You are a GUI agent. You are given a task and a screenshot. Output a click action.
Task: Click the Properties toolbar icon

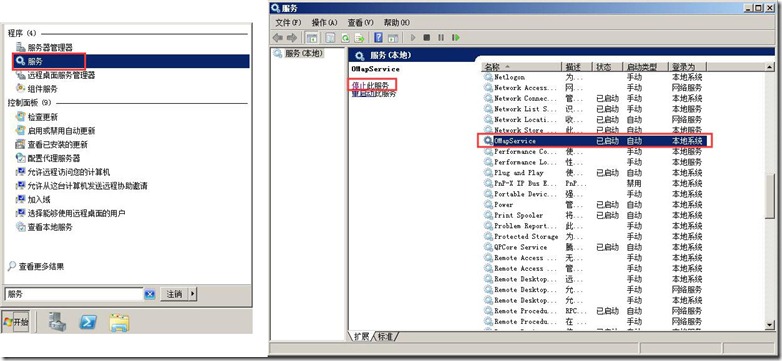pos(330,38)
